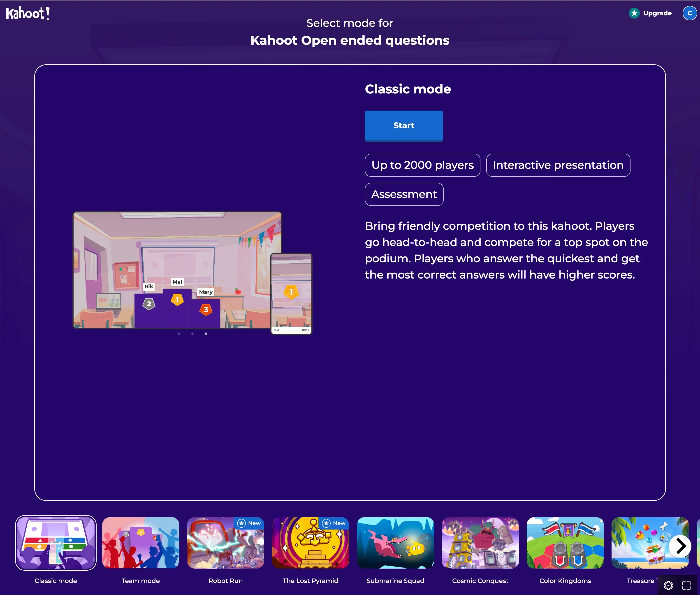The image size is (700, 595).
Task: Choose the Team mode thumbnail
Action: [x=141, y=543]
